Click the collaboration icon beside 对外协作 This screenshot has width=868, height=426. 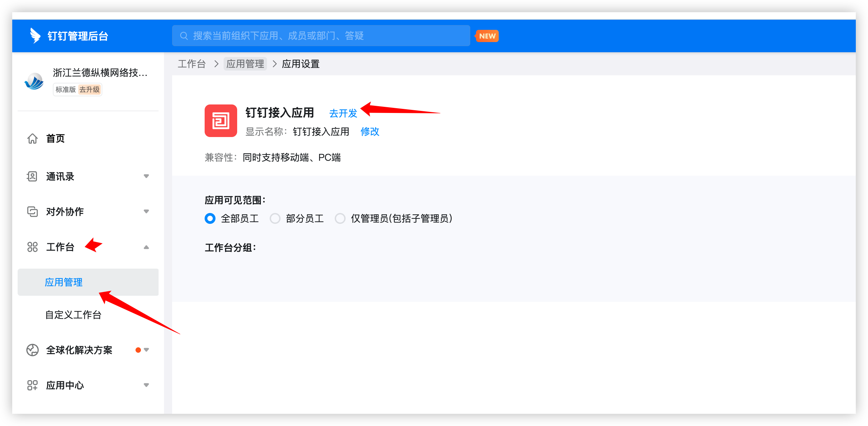(33, 212)
